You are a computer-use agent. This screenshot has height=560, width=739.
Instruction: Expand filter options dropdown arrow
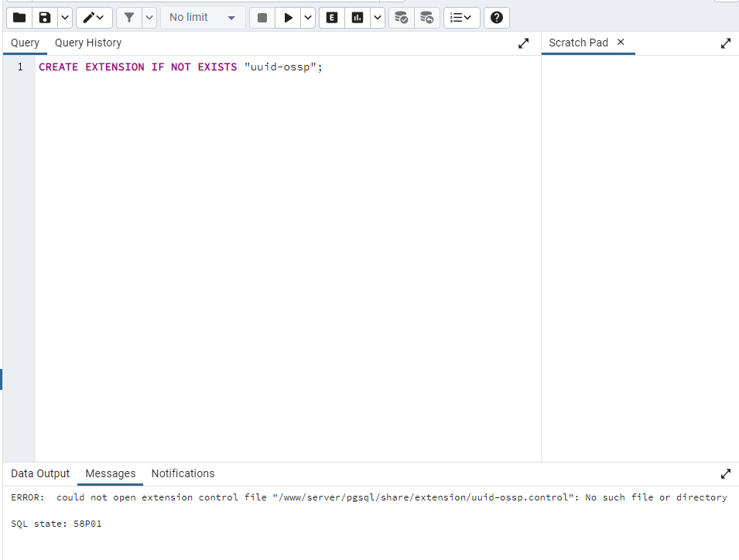click(149, 18)
